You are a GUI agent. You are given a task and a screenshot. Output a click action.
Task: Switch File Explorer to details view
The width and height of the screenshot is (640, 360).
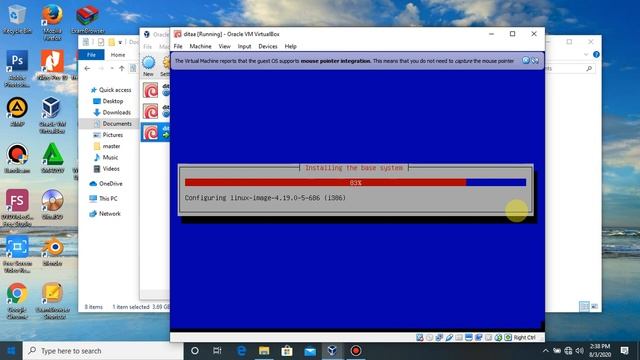tap(584, 306)
